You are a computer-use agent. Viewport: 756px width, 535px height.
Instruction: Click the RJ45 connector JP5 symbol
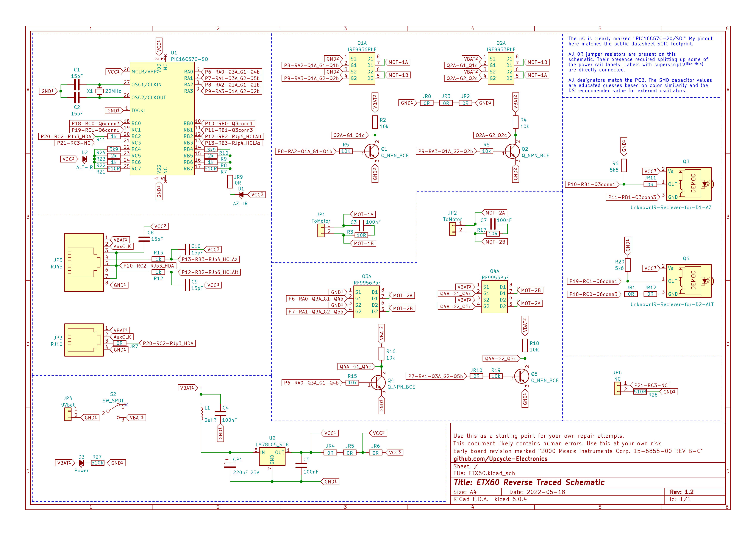click(84, 263)
